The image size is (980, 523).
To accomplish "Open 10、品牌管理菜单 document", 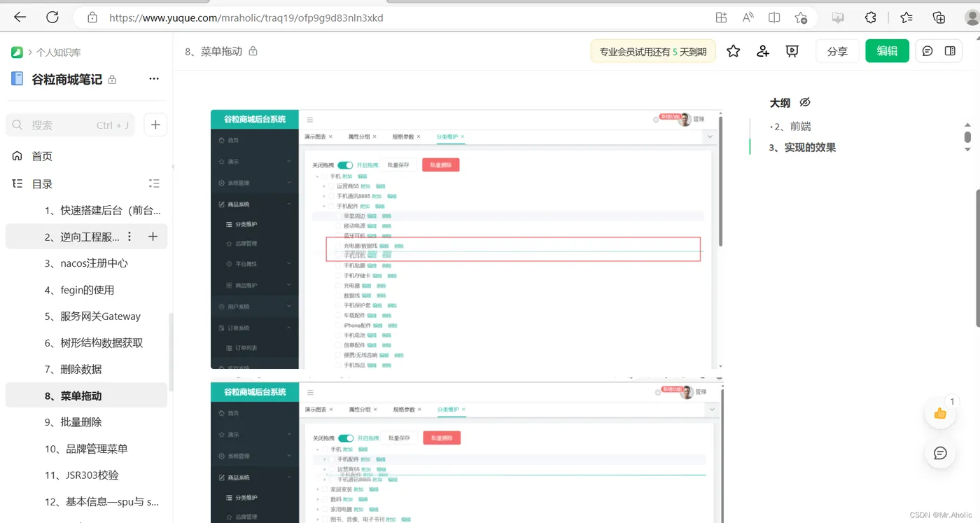I will [x=86, y=449].
